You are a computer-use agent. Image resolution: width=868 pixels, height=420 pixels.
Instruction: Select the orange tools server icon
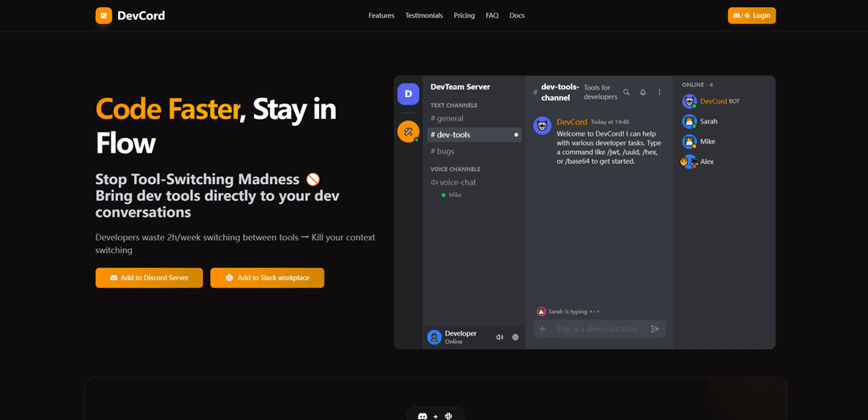[408, 132]
